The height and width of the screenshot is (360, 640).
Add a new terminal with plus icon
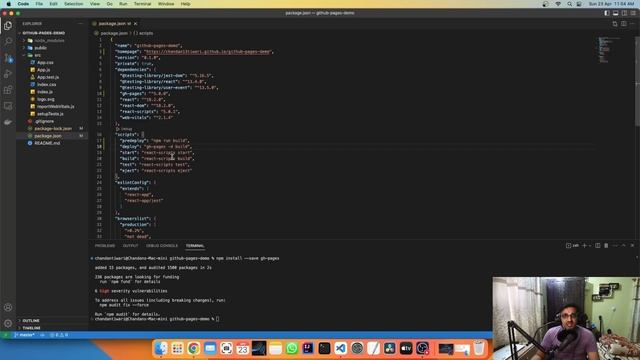point(584,246)
